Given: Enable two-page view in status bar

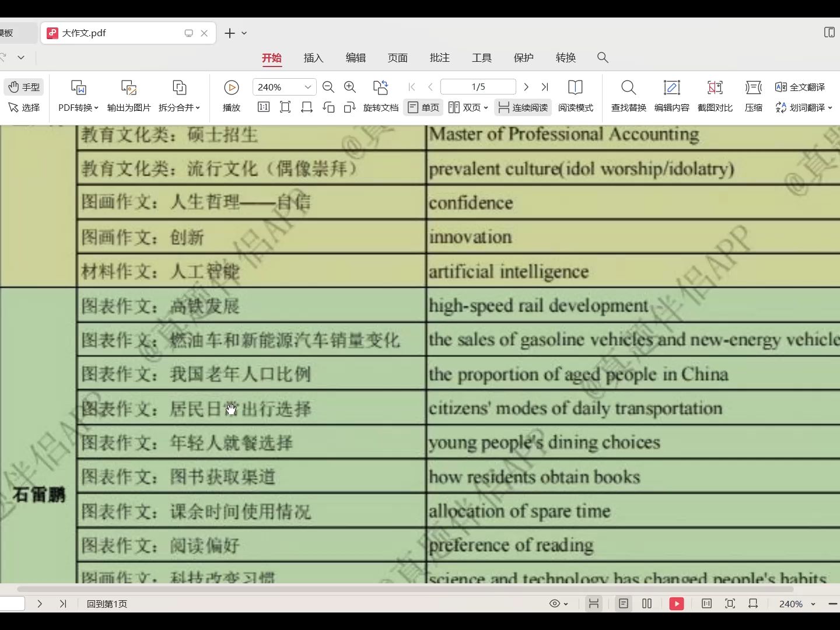Looking at the screenshot, I should click(647, 604).
